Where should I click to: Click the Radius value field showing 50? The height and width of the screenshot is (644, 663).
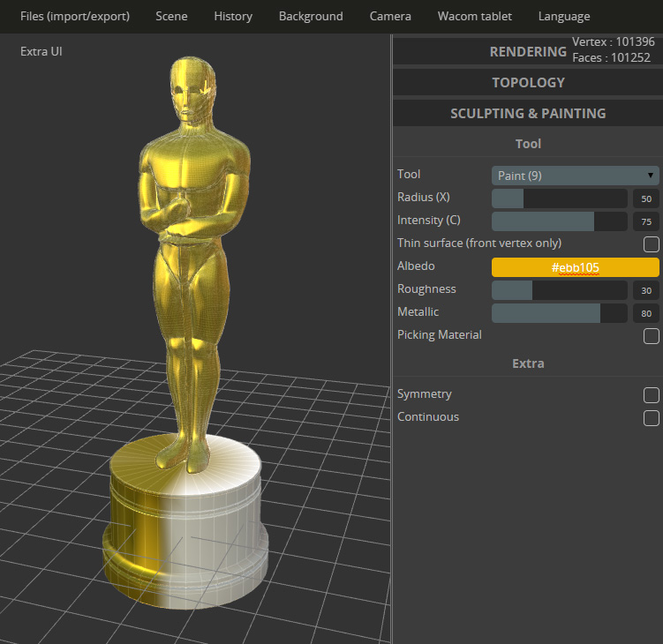pyautogui.click(x=645, y=198)
